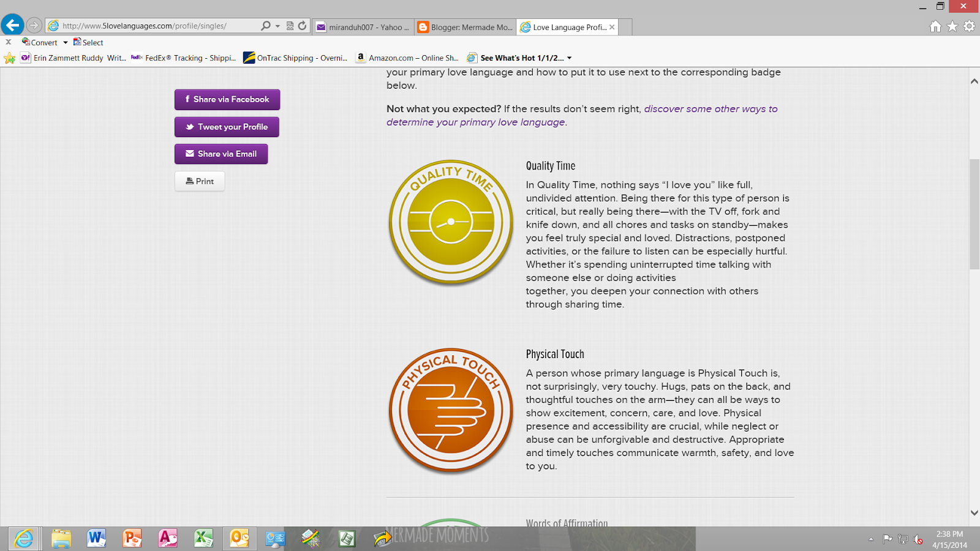Open the address bar autocomplete dropdown arrow
Image resolution: width=980 pixels, height=551 pixels.
277,26
